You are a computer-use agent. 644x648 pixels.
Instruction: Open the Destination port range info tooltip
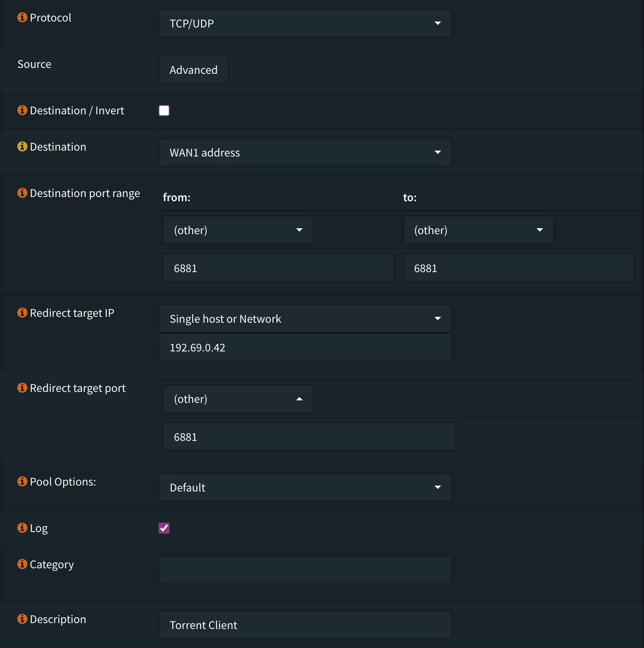pos(22,192)
